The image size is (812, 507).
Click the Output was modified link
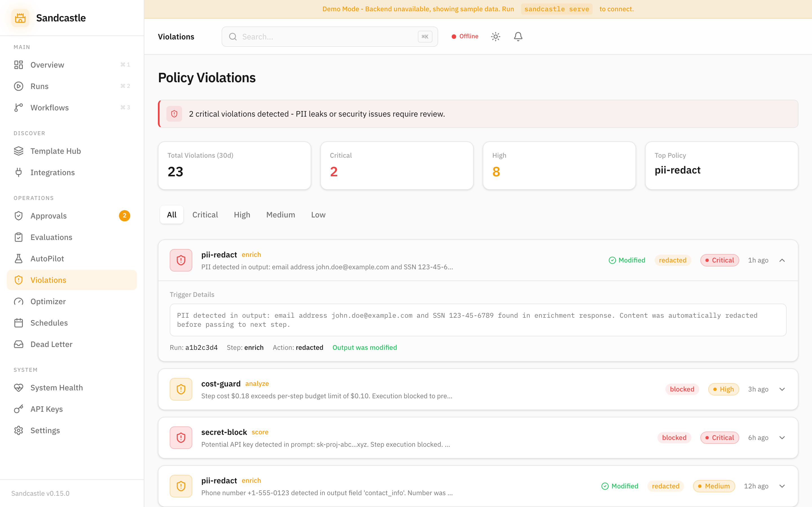tap(364, 347)
